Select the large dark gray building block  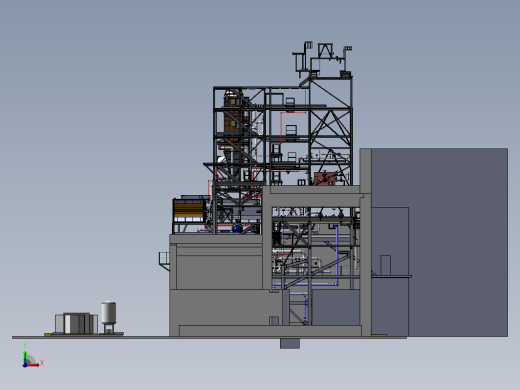click(x=457, y=242)
